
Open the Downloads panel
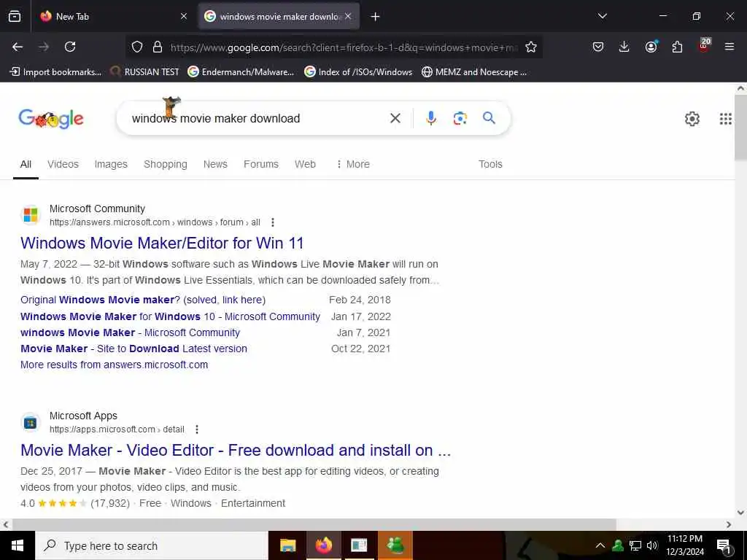click(624, 47)
